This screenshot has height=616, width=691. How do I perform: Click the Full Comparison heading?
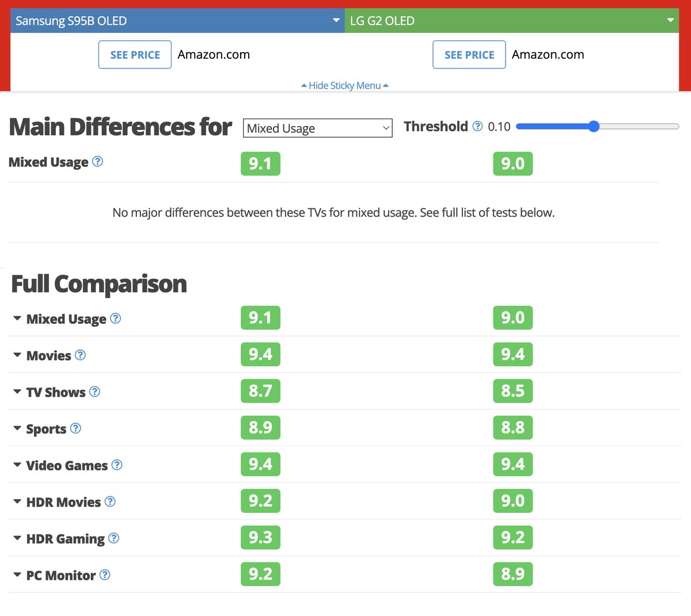pos(99,284)
